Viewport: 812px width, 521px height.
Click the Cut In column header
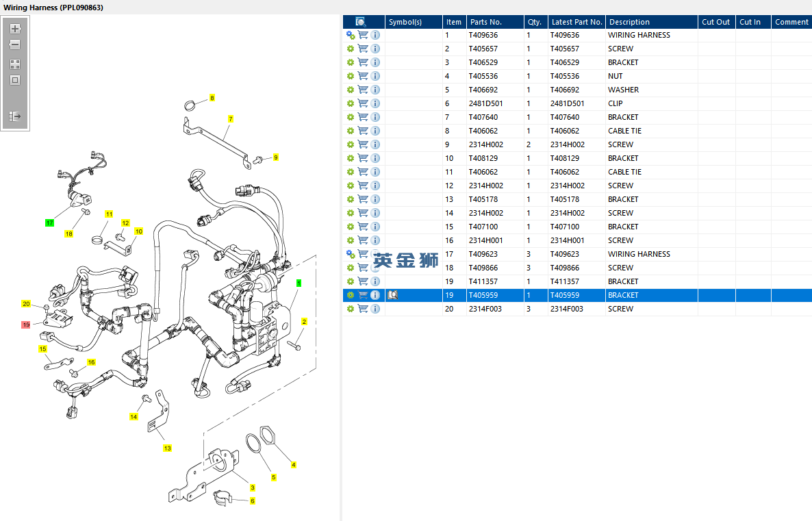(x=753, y=22)
